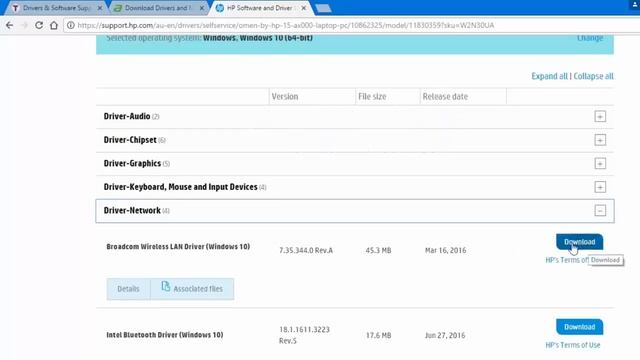Viewport: 640px width, 360px height.
Task: Download the Intel Bluetooth Driver
Action: [579, 327]
